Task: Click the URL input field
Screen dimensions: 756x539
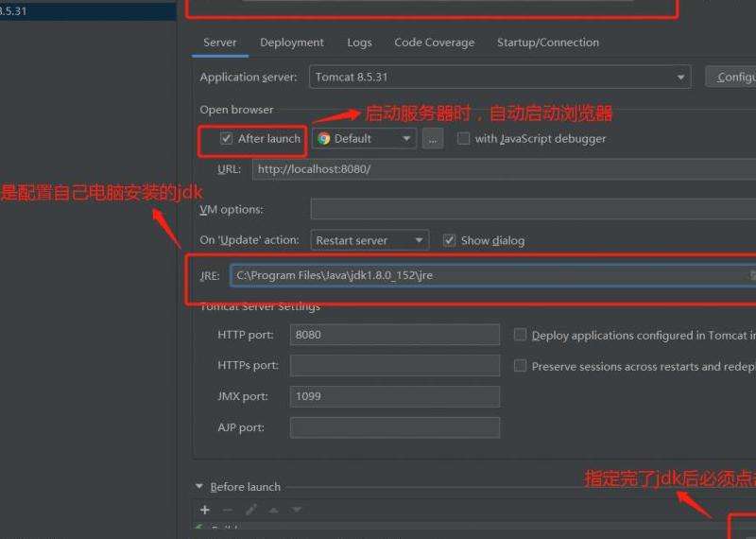Action: pyautogui.click(x=504, y=169)
